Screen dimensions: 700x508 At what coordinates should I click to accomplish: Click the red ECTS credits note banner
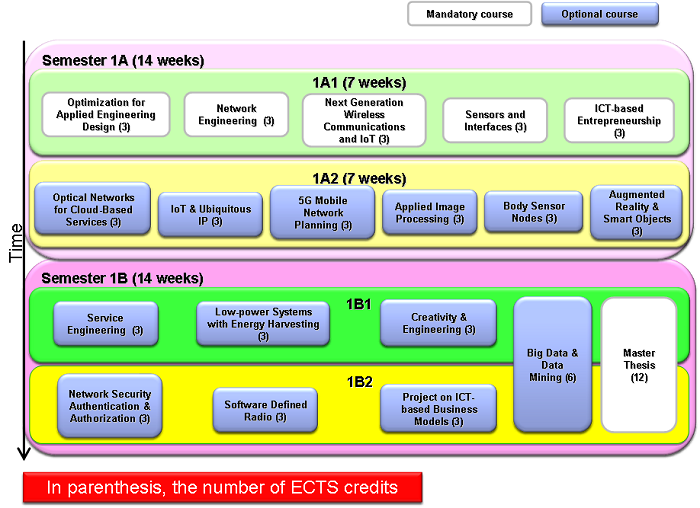223,488
